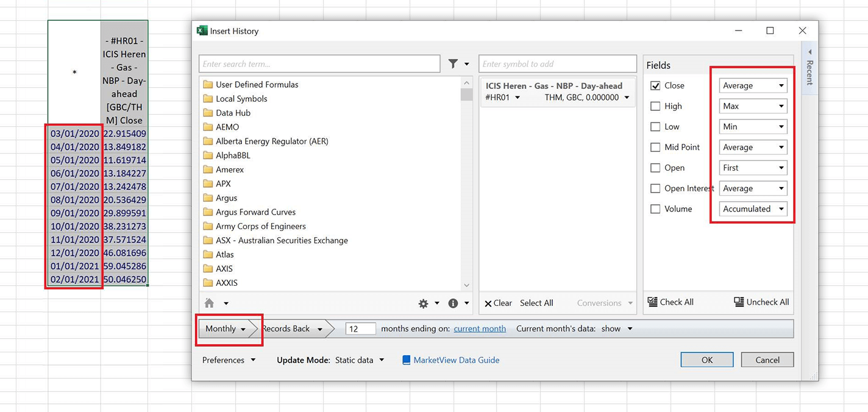Click the Excel icon in title bar
Image resolution: width=868 pixels, height=412 pixels.
pos(202,30)
